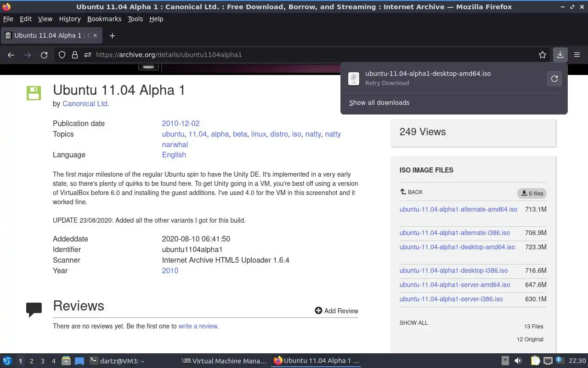
Task: Open the Edit menu
Action: tap(26, 19)
